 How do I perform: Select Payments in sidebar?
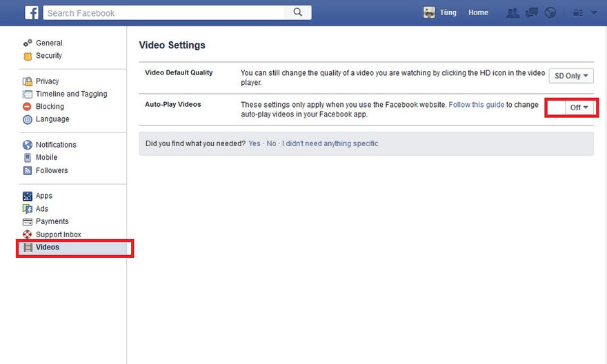point(52,222)
